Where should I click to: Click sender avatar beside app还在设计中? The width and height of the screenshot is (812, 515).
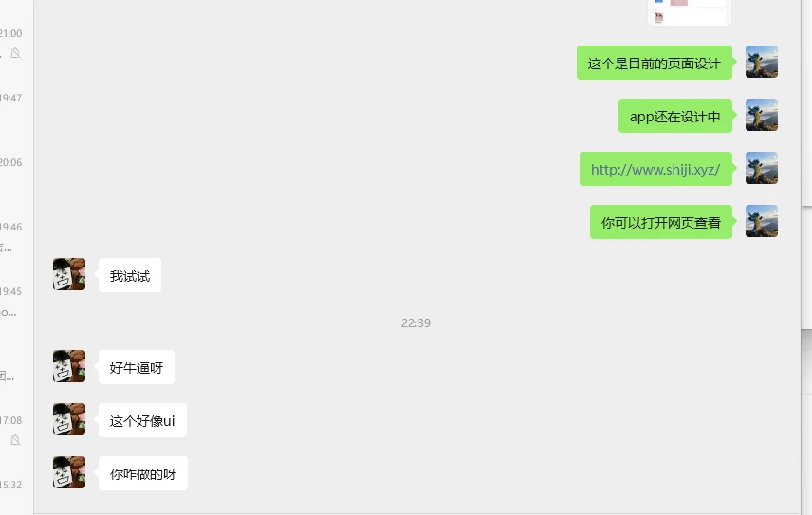[x=761, y=115]
